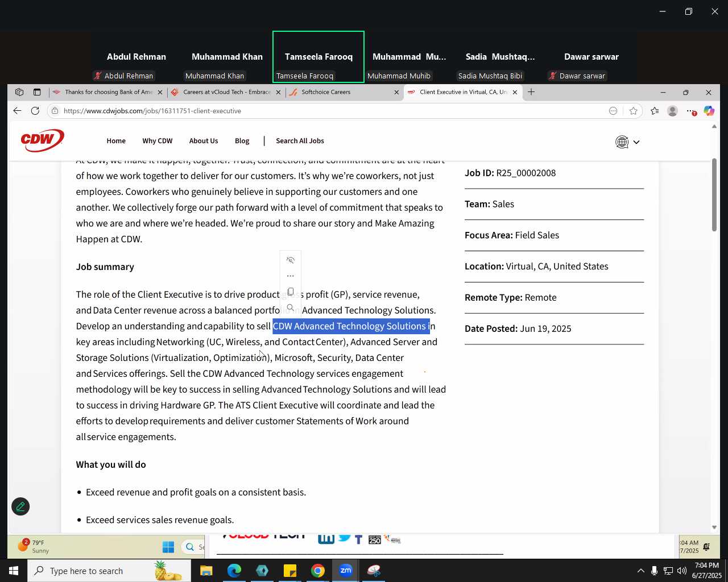Open the Snipping Tool taskbar icon
Viewport: 728px width, 582px height.
coord(374,571)
